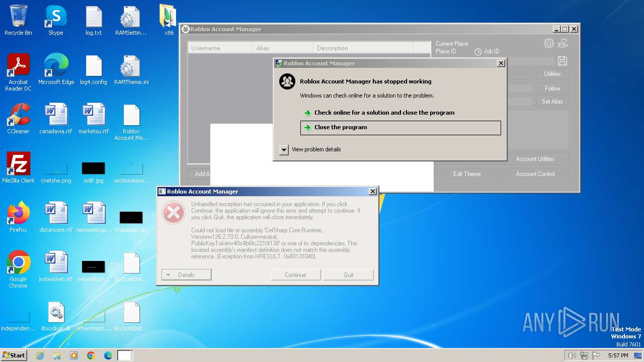
Task: Select the marketsu.rtf document icon
Action: 94,119
